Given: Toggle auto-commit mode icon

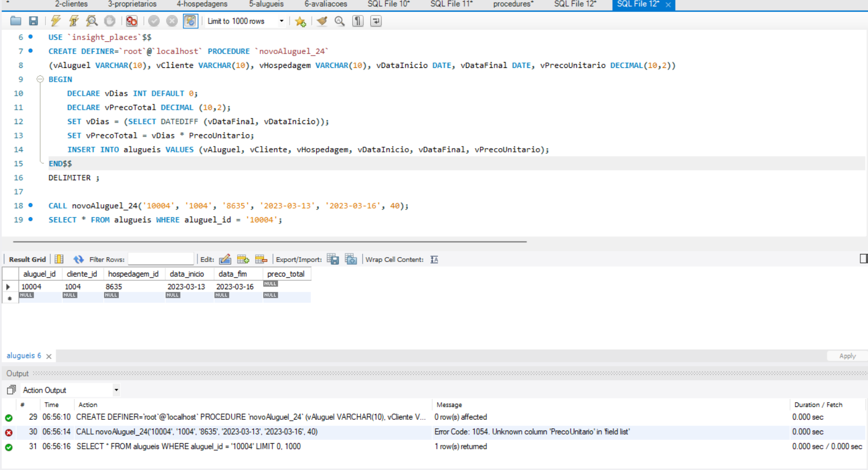Looking at the screenshot, I should pos(190,21).
